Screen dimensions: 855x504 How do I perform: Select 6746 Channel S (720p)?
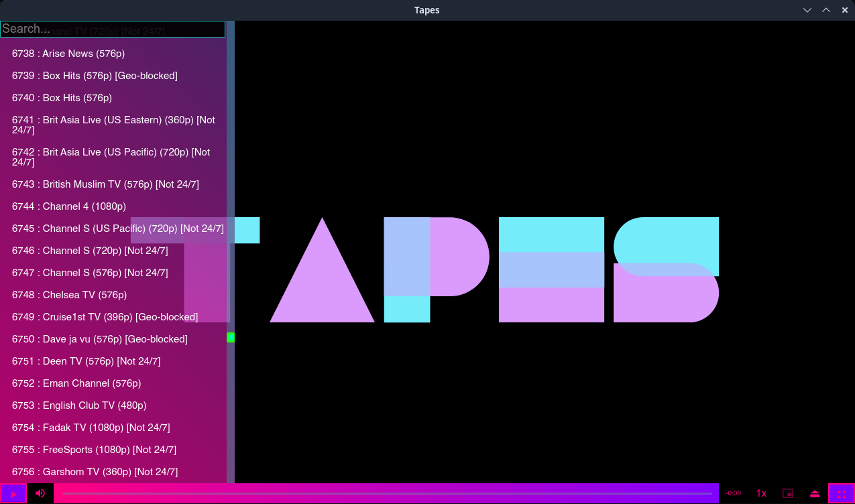[113, 251]
